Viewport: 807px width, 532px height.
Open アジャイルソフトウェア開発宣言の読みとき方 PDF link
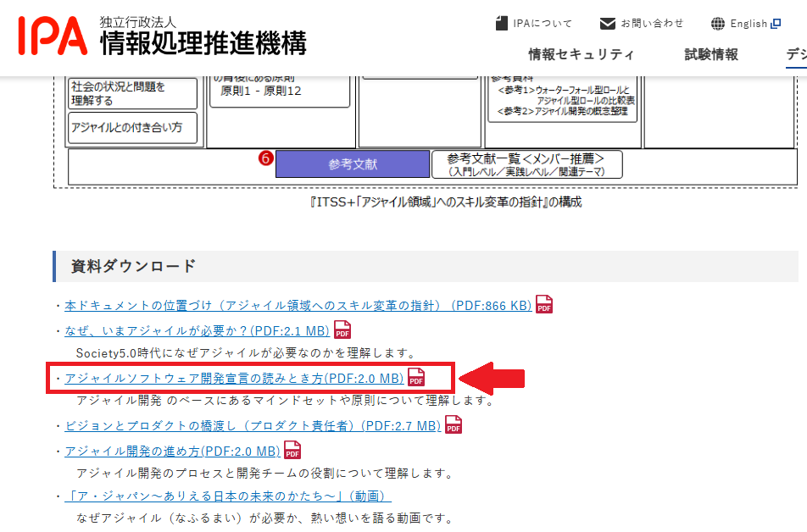pos(234,379)
